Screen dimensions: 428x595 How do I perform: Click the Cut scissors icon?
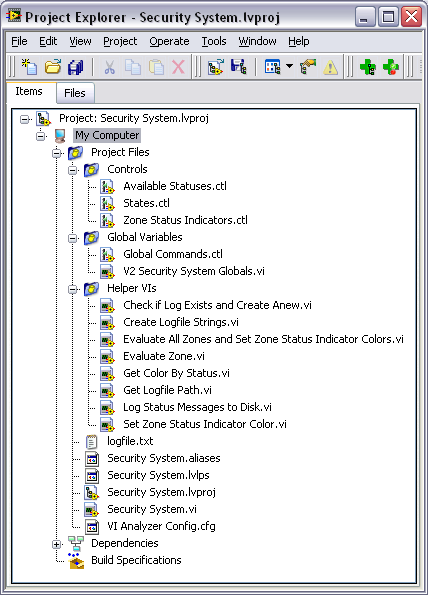[109, 68]
